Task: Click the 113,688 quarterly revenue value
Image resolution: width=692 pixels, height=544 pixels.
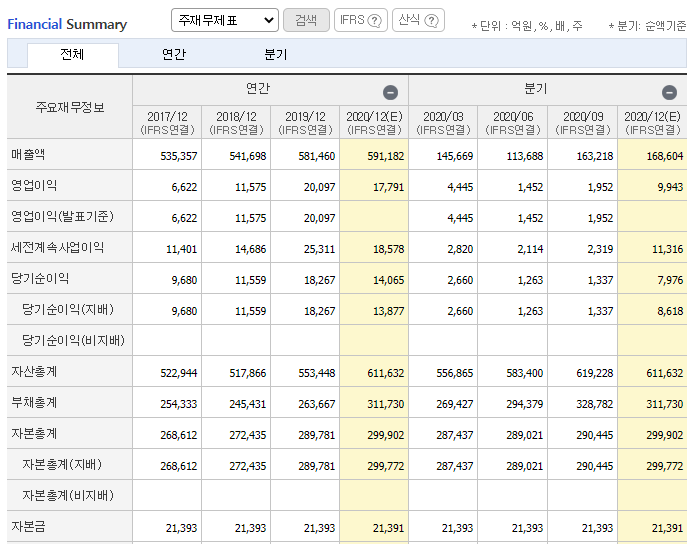Action: (525, 156)
